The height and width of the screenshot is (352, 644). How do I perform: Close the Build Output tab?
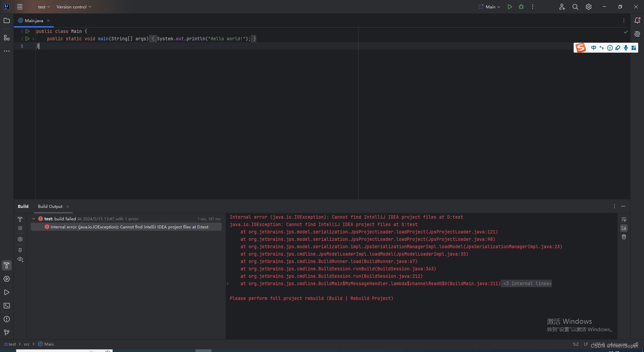[68, 206]
